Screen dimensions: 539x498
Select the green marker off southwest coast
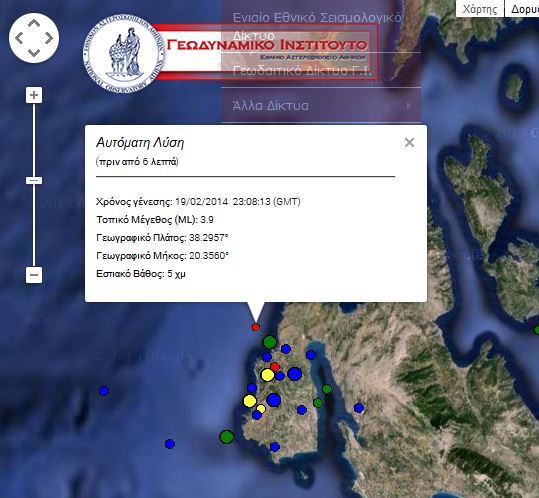tap(227, 437)
